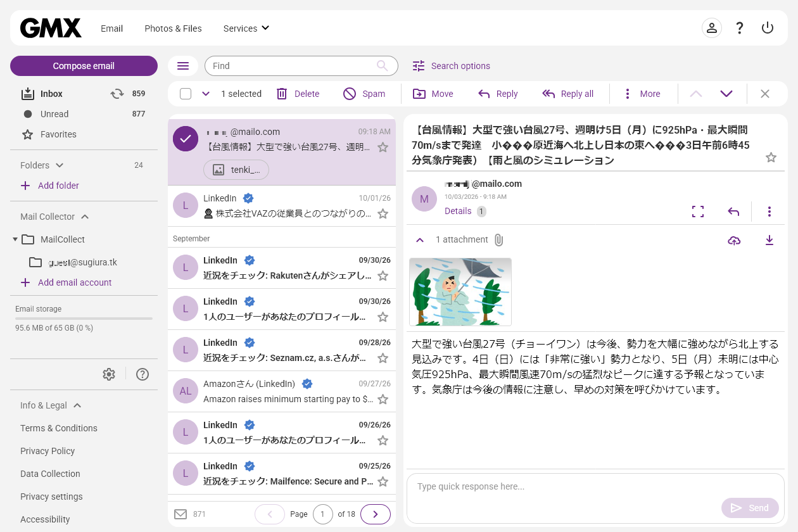Click the magnifier search icon in Find
798x532 pixels.
(x=383, y=65)
